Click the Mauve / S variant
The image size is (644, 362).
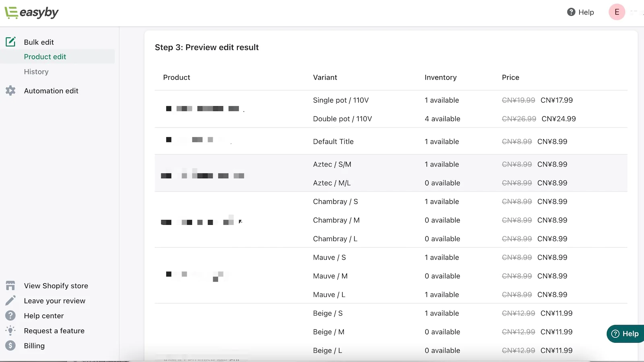pyautogui.click(x=330, y=257)
